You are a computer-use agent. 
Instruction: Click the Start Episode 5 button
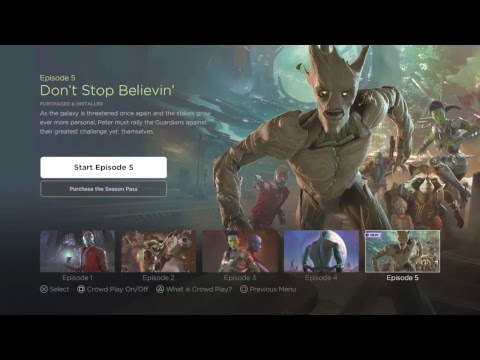coord(104,167)
